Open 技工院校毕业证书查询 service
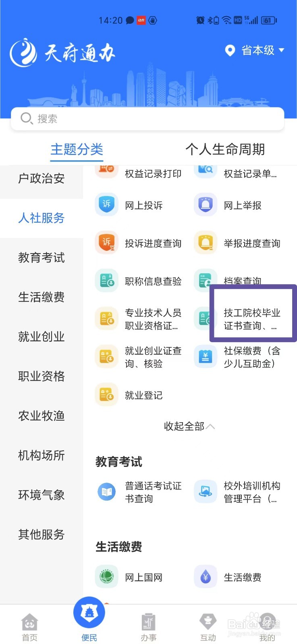 coord(252,319)
